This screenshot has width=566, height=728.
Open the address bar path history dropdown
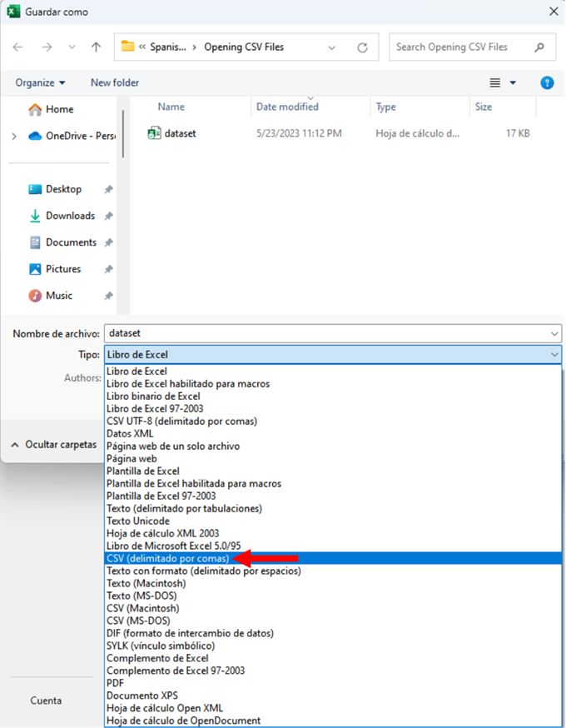tap(332, 47)
